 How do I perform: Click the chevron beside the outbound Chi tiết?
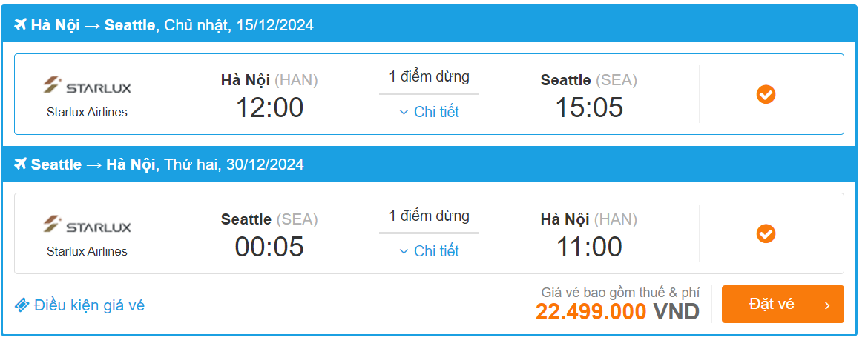coord(404,113)
